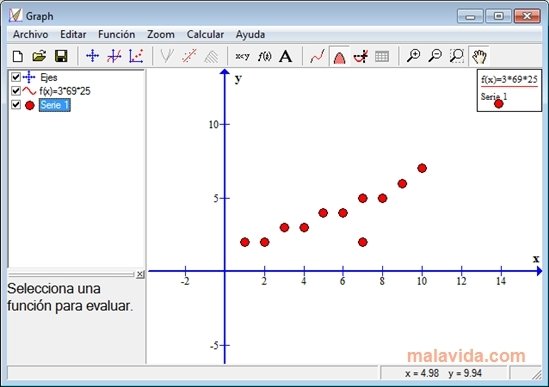This screenshot has width=549, height=387.
Task: Close the evaluation panel with its X button
Action: (140, 274)
